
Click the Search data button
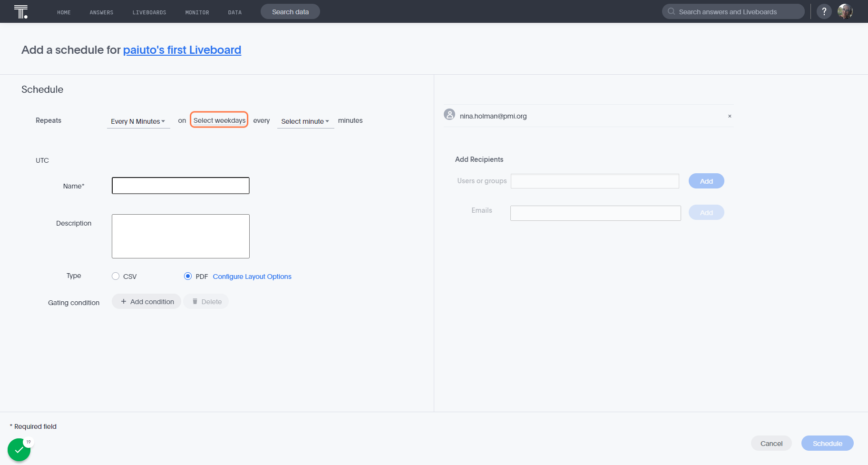[290, 11]
